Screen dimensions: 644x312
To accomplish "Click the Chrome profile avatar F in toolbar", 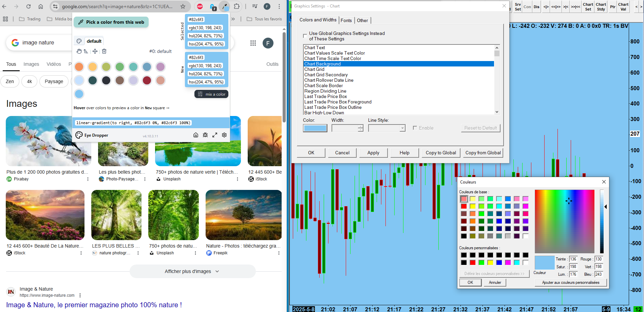I will tap(267, 6).
